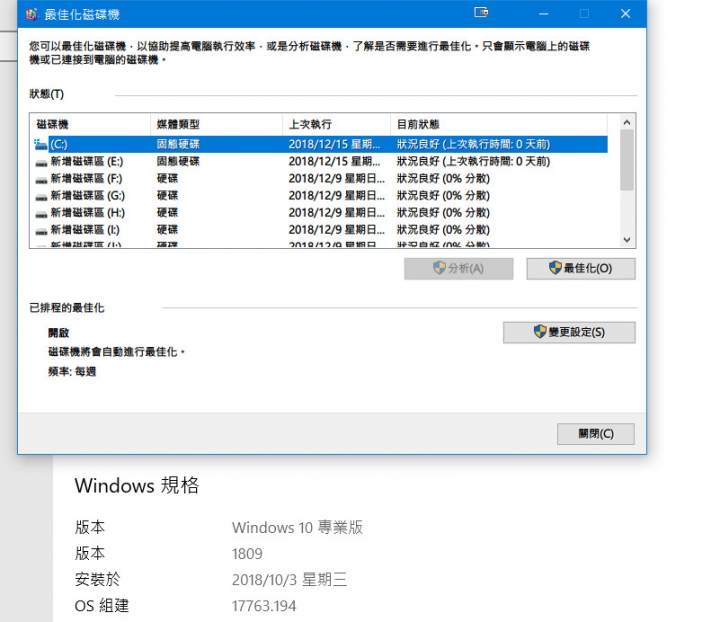Viewport: 720px width, 622px height.
Task: Click the last run date of G: drive
Action: coord(337,195)
